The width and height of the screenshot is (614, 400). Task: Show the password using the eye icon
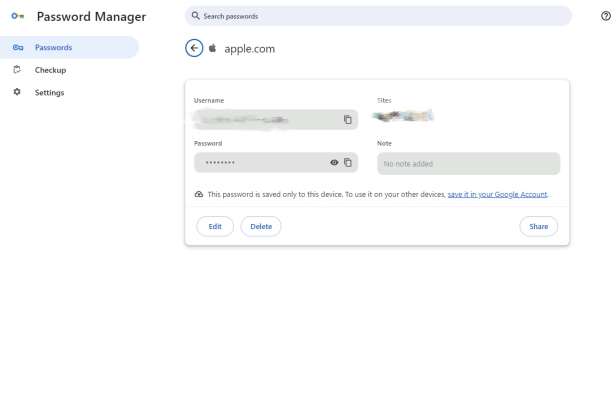click(x=333, y=163)
